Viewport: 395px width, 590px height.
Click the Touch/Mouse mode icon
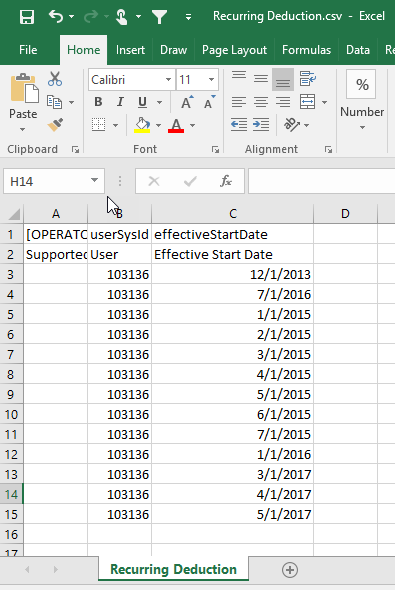click(122, 17)
